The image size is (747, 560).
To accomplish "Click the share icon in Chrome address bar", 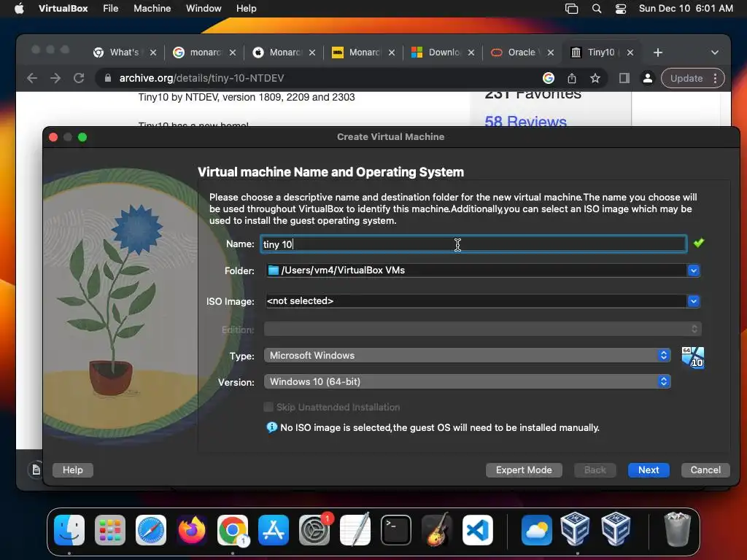I will [x=572, y=78].
